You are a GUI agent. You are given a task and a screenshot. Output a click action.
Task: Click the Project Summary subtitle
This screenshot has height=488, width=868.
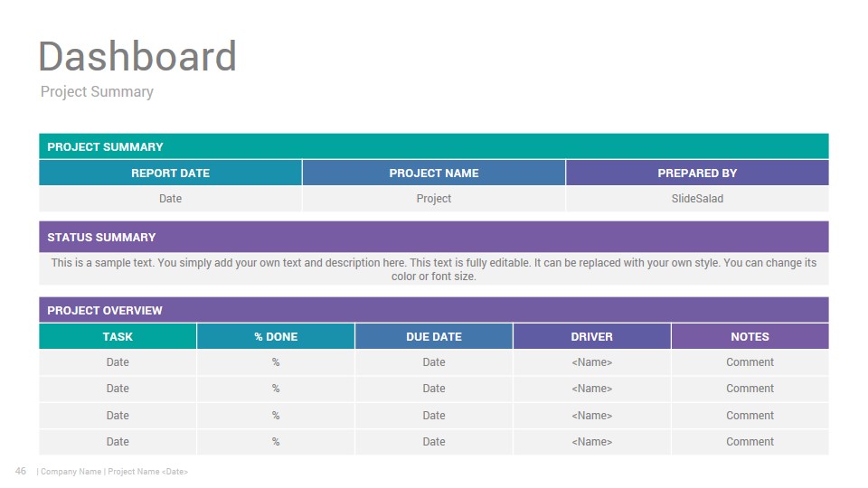[x=97, y=92]
